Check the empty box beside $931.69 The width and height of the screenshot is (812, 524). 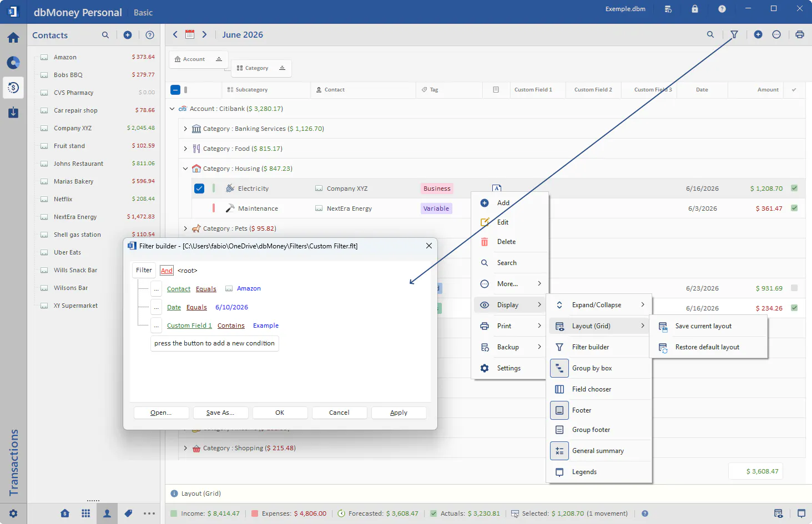(794, 288)
